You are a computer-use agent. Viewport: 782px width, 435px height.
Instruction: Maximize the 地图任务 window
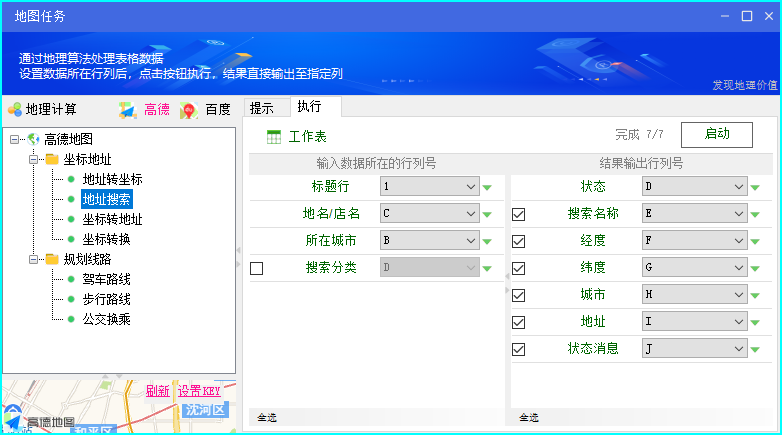[x=747, y=16]
